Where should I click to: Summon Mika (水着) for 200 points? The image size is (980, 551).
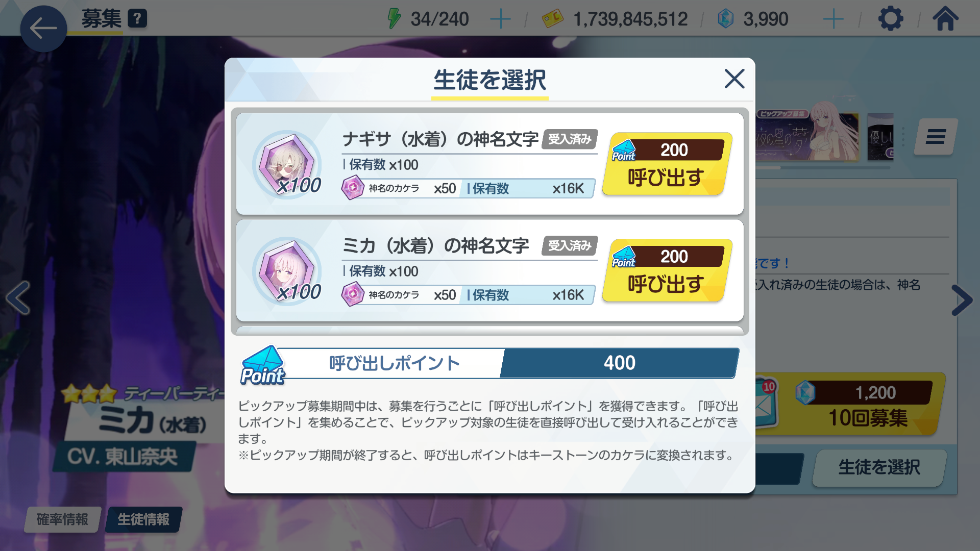click(667, 270)
